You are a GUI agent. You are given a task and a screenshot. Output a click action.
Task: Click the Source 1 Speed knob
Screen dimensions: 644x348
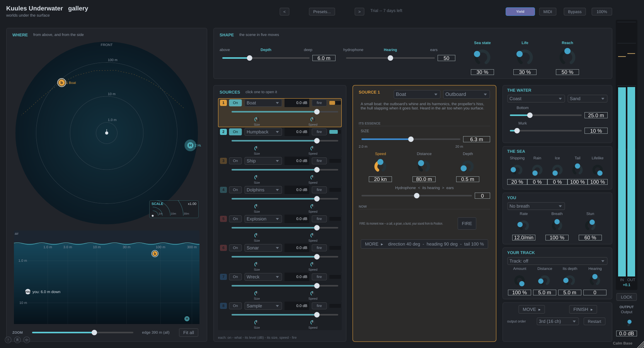tap(380, 166)
